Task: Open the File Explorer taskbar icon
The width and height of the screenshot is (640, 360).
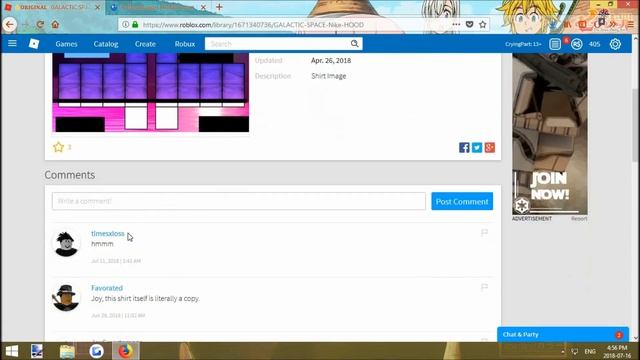Action: [x=67, y=351]
